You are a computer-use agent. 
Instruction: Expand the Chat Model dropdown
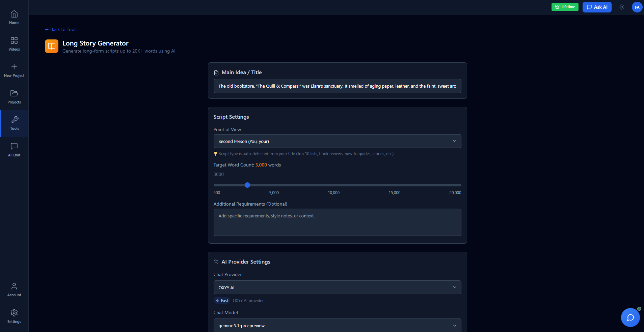coord(337,325)
